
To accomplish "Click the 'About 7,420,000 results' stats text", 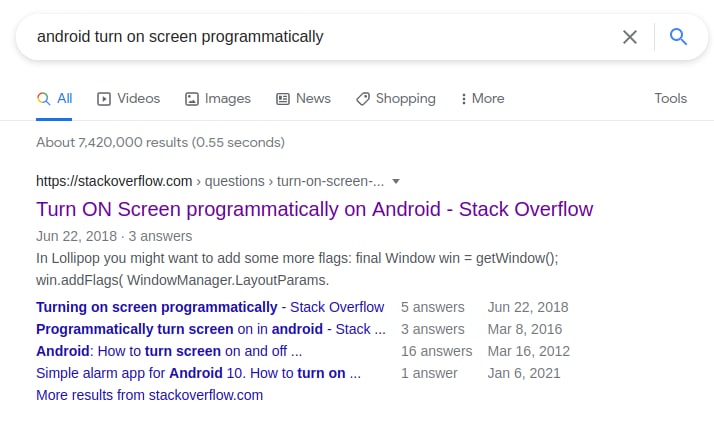I will [x=160, y=143].
